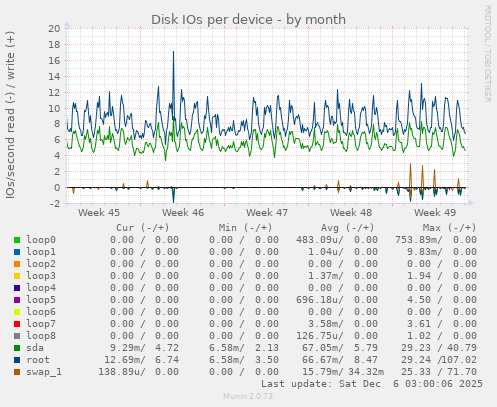
Task: Click the 'Week 47' x-axis label
Action: point(267,213)
